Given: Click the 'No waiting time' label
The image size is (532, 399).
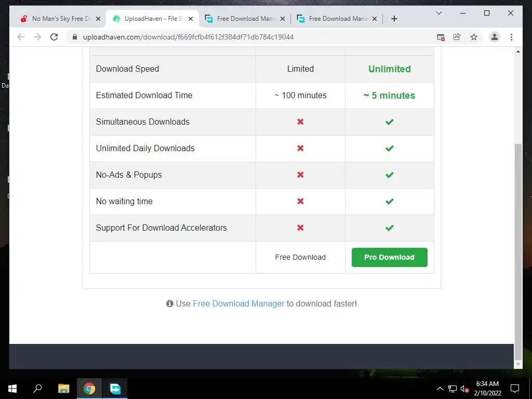Looking at the screenshot, I should (124, 201).
